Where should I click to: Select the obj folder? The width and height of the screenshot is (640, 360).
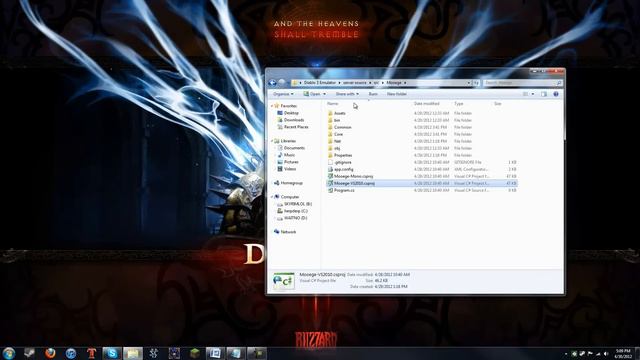334,148
